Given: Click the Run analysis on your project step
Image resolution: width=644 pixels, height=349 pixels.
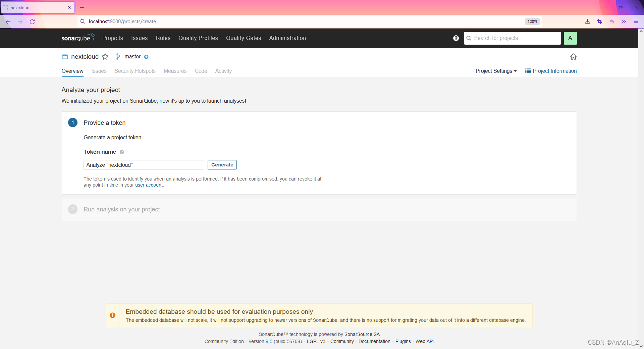Looking at the screenshot, I should pos(122,209).
